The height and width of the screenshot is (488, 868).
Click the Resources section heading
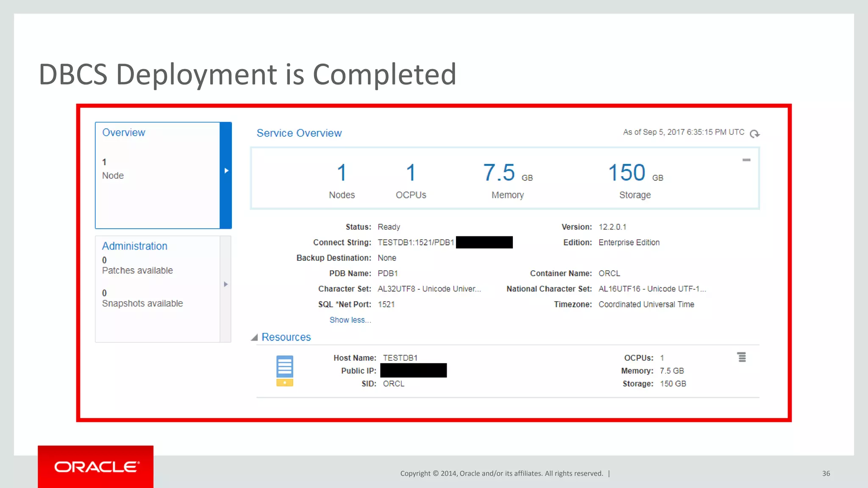pos(286,337)
